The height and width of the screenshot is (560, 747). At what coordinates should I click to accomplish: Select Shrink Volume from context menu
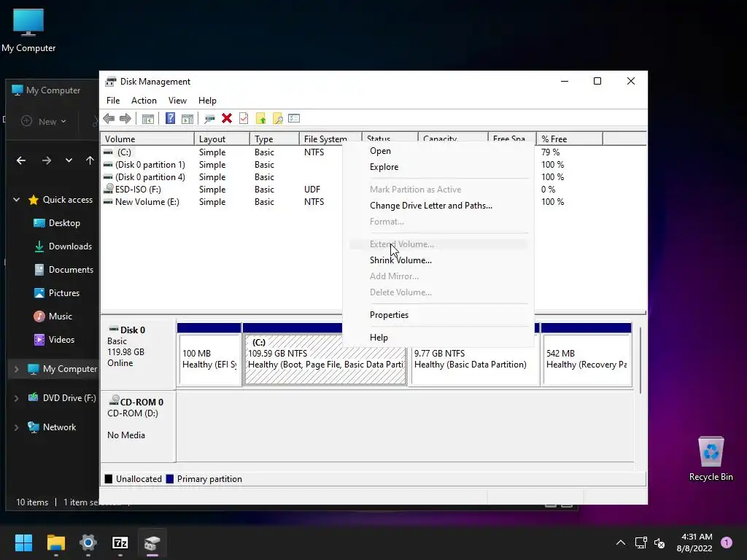pyautogui.click(x=400, y=260)
